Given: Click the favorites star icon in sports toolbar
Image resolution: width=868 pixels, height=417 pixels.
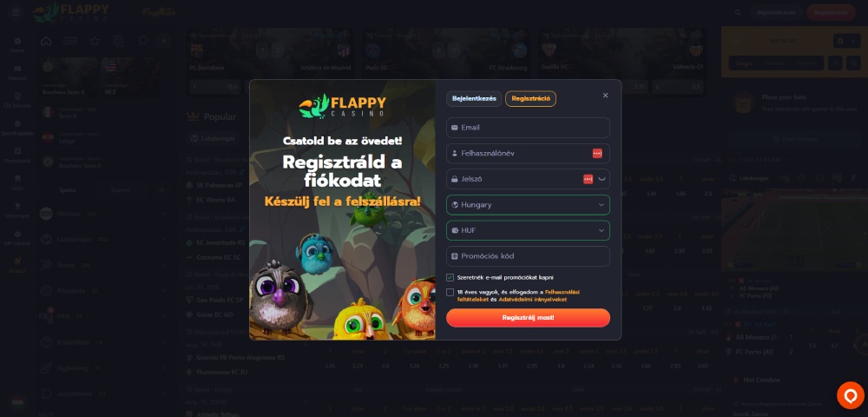Looking at the screenshot, I should tap(95, 41).
